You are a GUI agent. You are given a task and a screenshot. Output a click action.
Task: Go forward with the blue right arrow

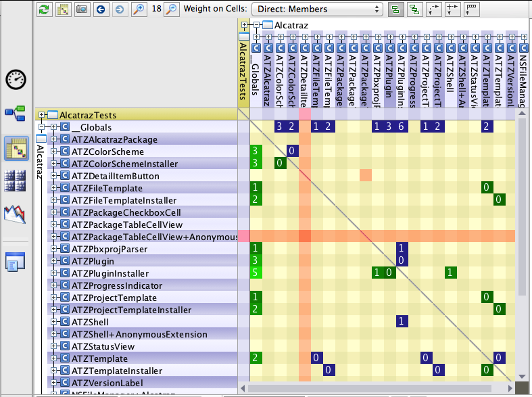pos(120,9)
